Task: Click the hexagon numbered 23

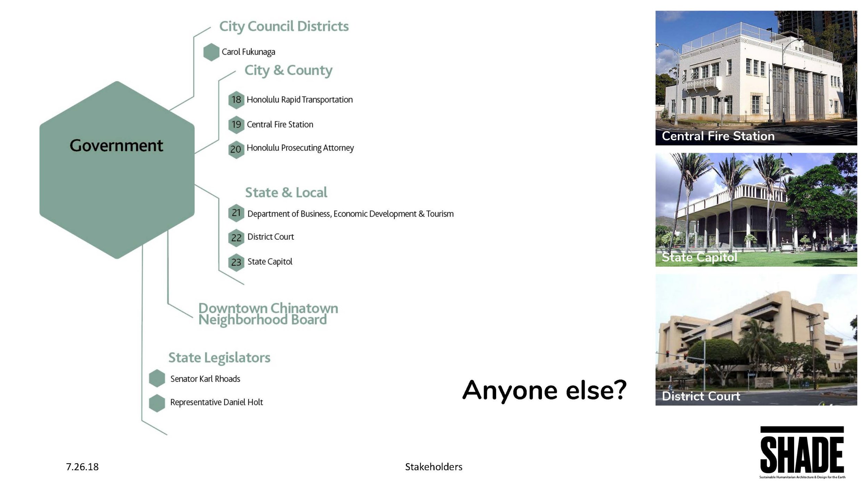Action: pos(236,262)
